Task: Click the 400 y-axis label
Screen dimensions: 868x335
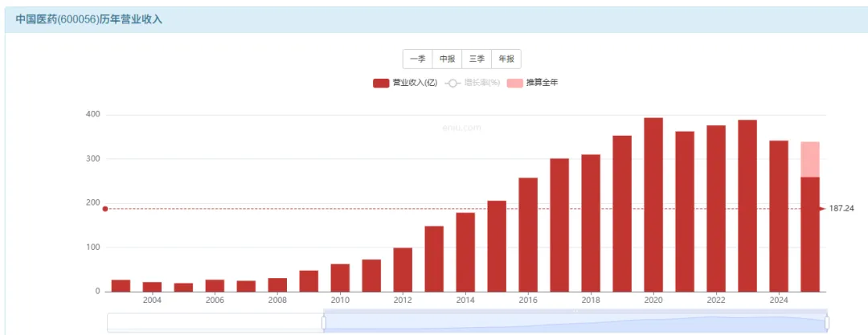Action: point(93,115)
